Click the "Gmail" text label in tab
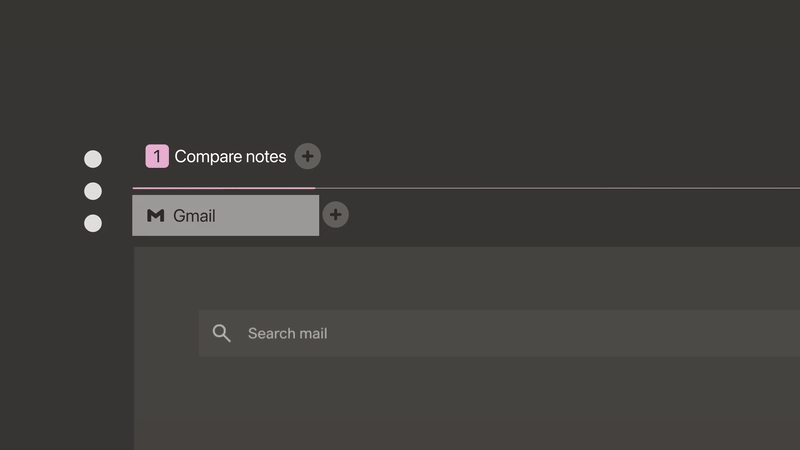Screen dimensions: 800x450 pyautogui.click(x=194, y=215)
